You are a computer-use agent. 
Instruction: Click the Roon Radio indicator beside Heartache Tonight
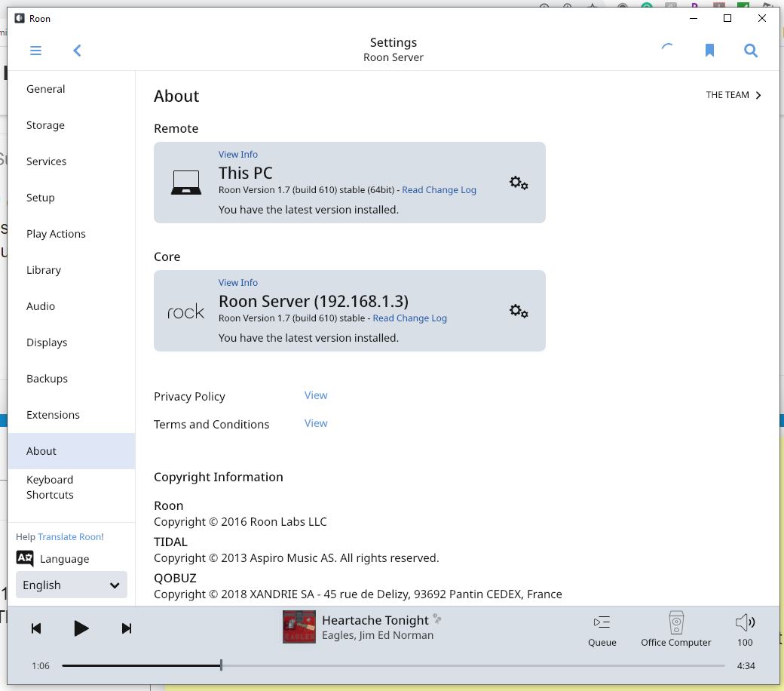pos(437,619)
